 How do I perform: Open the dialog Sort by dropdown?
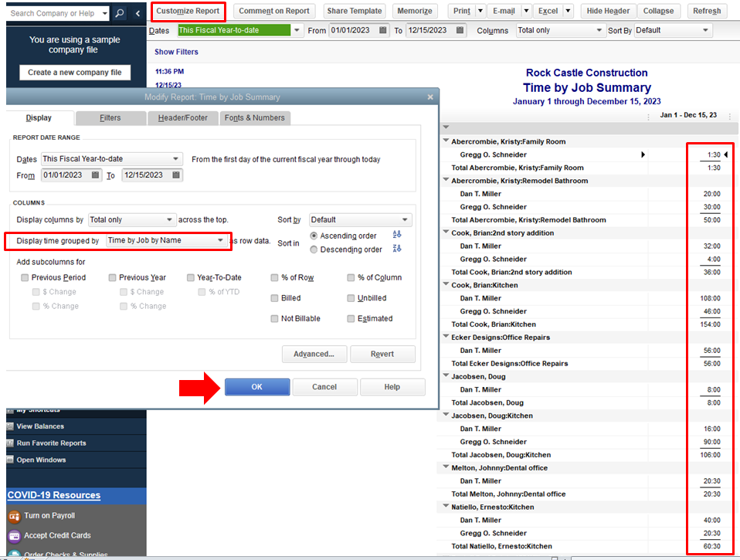pos(361,220)
